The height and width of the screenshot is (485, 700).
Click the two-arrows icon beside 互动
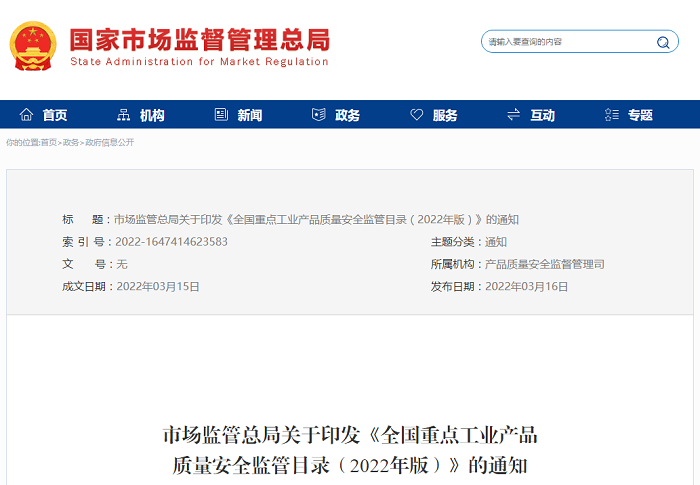point(514,115)
